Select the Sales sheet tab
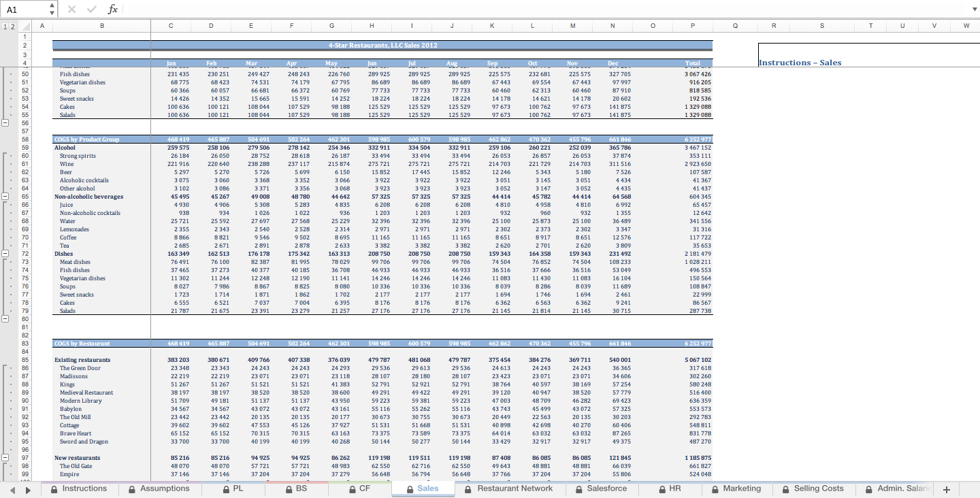Image resolution: width=980 pixels, height=498 pixels. click(422, 488)
